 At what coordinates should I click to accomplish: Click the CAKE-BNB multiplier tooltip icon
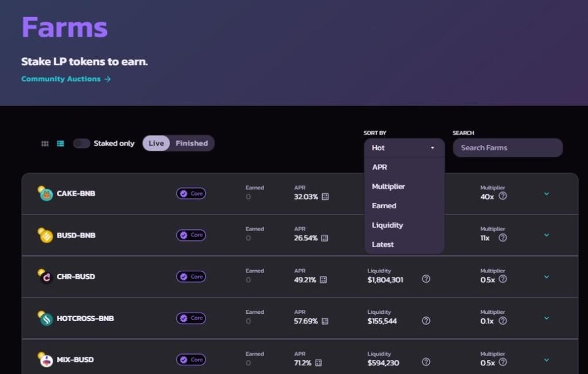502,196
